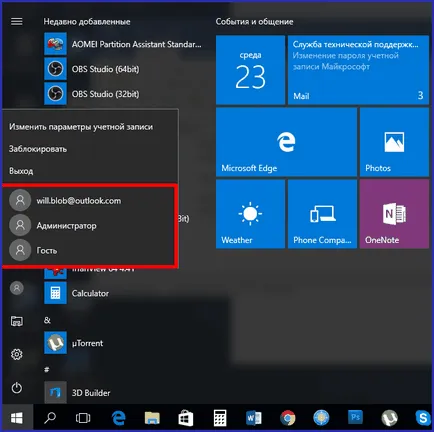This screenshot has width=434, height=432.
Task: Open the Phone Companion tile
Action: point(322,214)
